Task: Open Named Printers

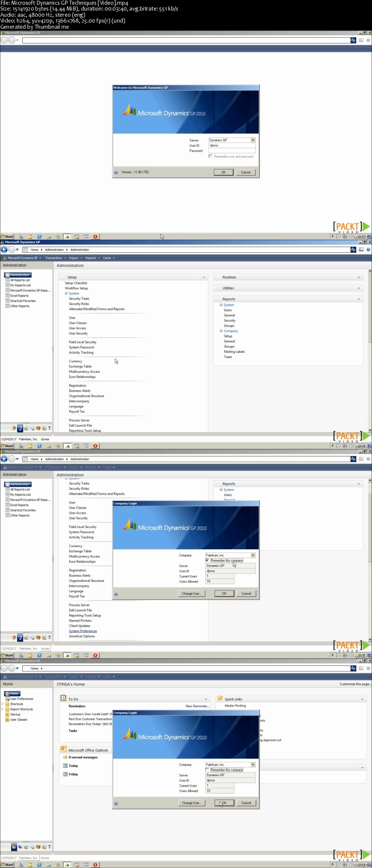Action: tap(80, 620)
